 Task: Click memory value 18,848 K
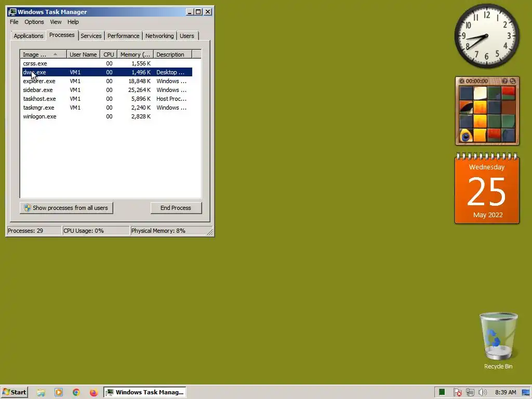point(139,81)
